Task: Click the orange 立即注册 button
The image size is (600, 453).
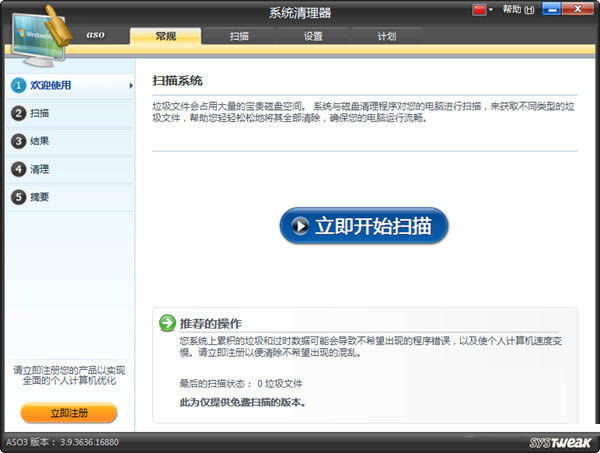Action: [69, 412]
